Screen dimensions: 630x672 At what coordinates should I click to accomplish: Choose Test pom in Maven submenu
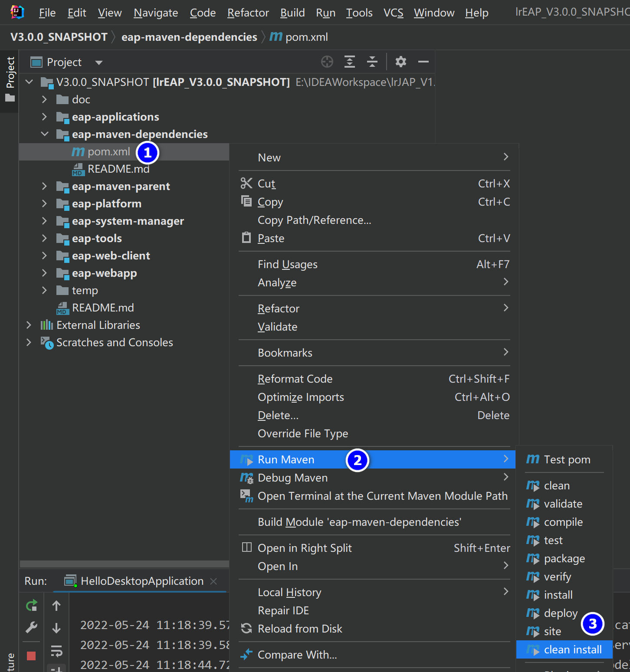click(x=564, y=459)
